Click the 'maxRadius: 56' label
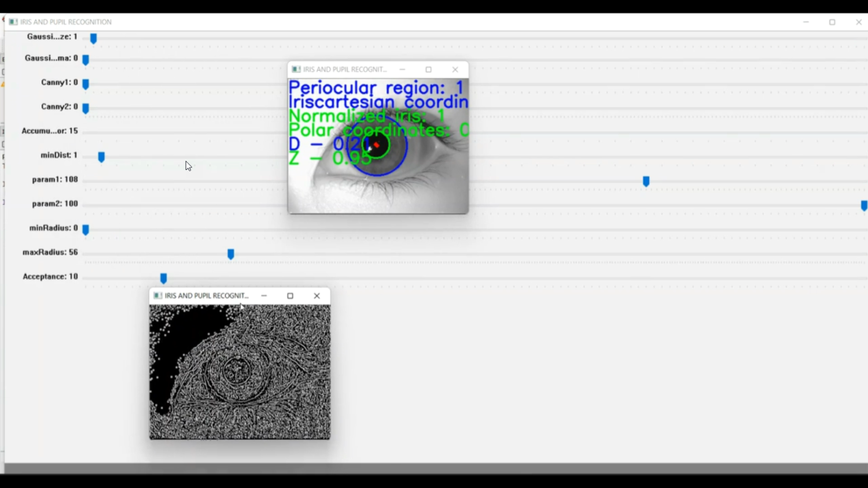The image size is (868, 488). (x=50, y=252)
